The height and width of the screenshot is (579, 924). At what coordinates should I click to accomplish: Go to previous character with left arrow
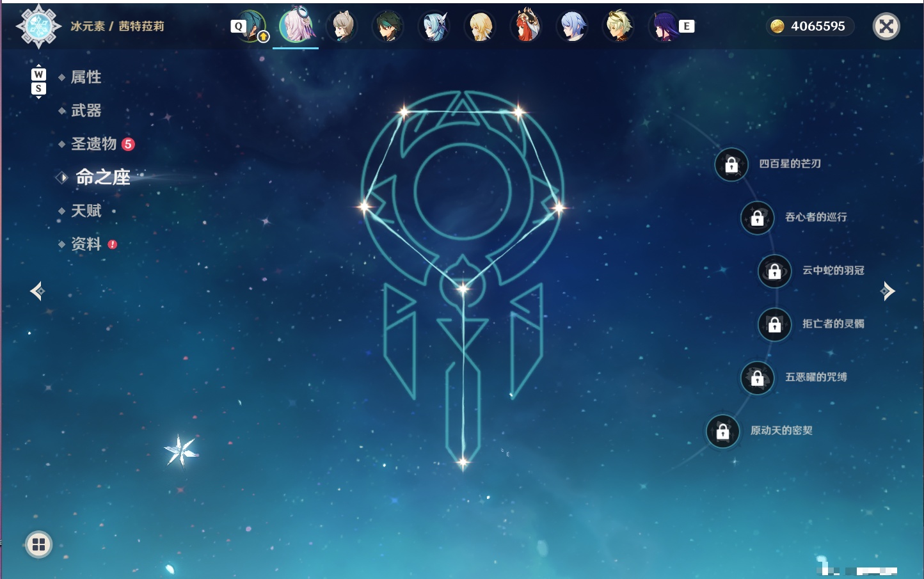37,291
